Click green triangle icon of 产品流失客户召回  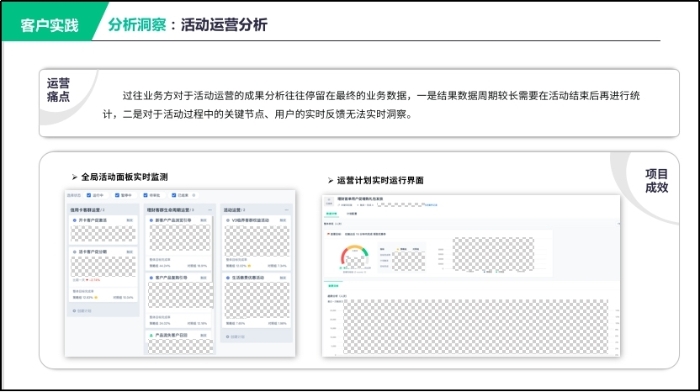click(151, 335)
